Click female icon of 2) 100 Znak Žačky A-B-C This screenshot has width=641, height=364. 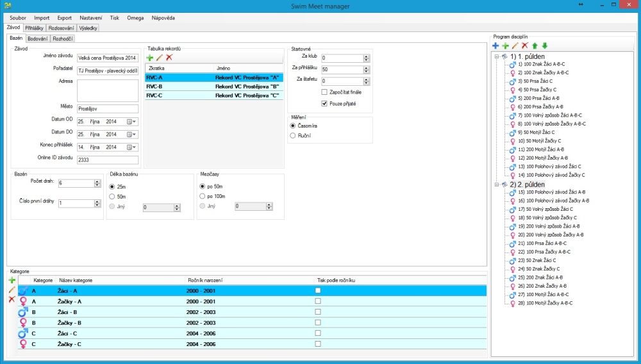[513, 72]
